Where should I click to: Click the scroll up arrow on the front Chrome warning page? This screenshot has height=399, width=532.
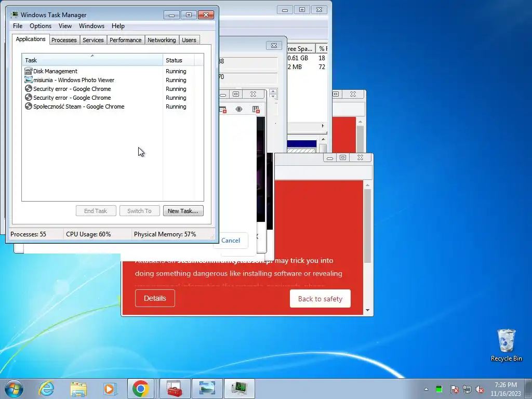[x=367, y=185]
